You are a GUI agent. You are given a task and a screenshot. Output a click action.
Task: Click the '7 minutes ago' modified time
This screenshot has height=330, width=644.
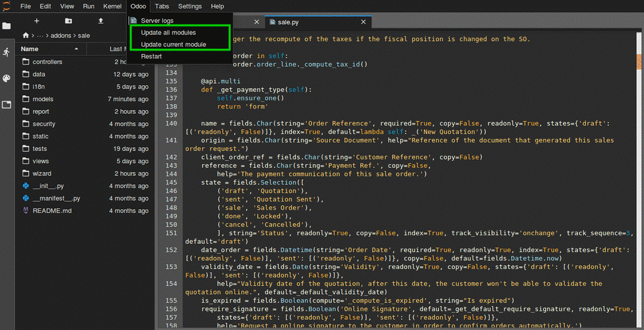[128, 99]
